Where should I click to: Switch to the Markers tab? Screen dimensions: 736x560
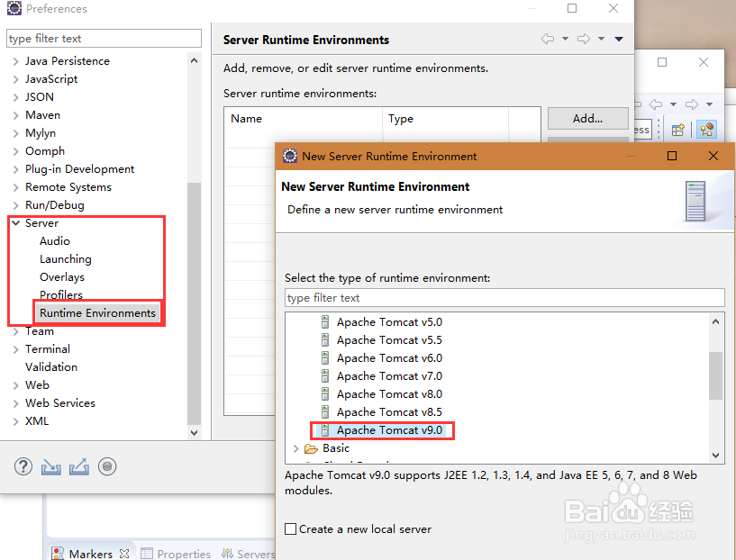(x=91, y=554)
